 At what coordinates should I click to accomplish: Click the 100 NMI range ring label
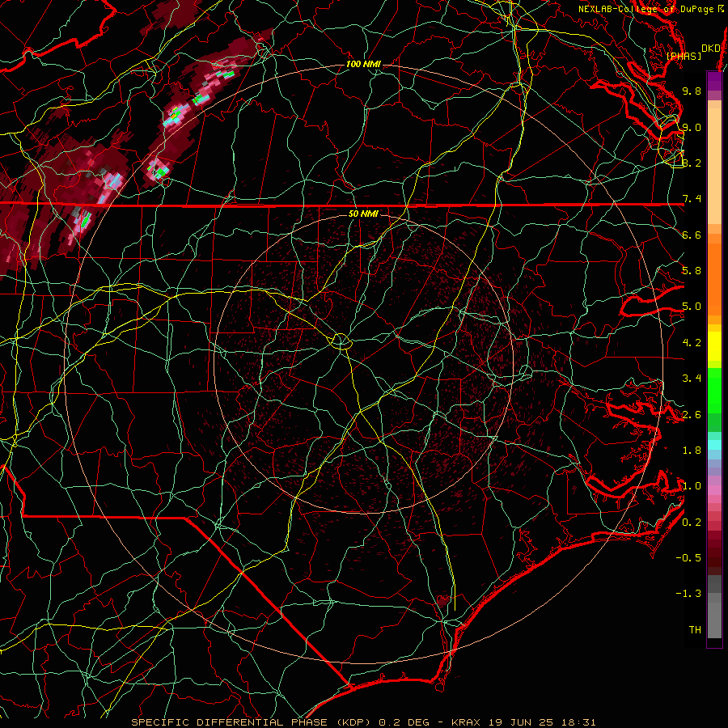point(363,64)
